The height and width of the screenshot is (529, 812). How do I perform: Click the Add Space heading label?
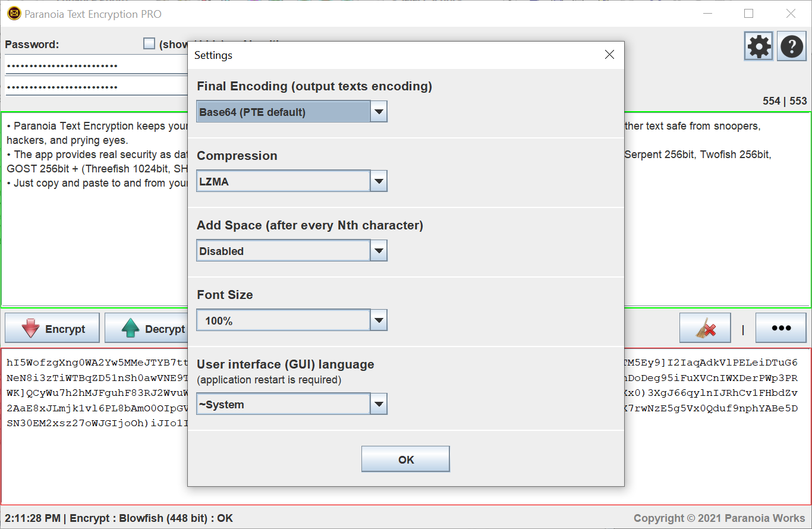pyautogui.click(x=310, y=225)
